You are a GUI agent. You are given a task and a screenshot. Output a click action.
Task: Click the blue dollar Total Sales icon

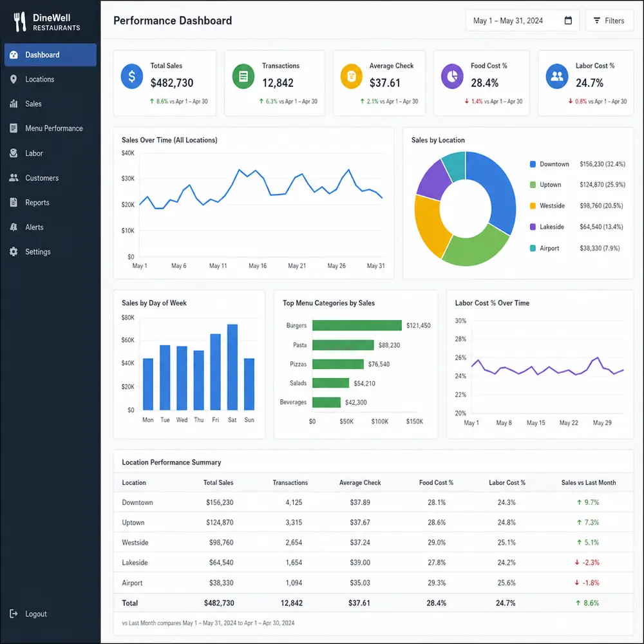132,77
